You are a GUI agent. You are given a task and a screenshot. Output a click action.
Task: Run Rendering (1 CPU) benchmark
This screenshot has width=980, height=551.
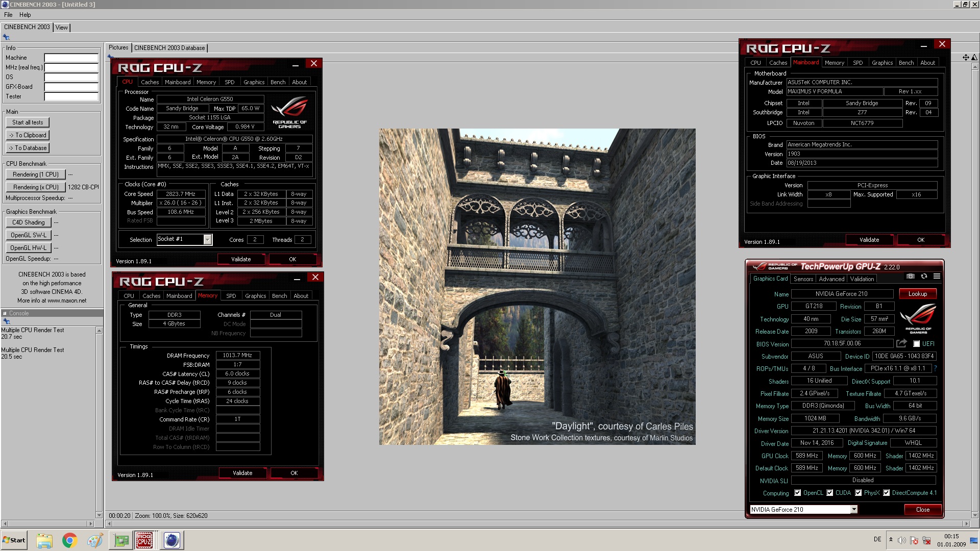tap(36, 174)
